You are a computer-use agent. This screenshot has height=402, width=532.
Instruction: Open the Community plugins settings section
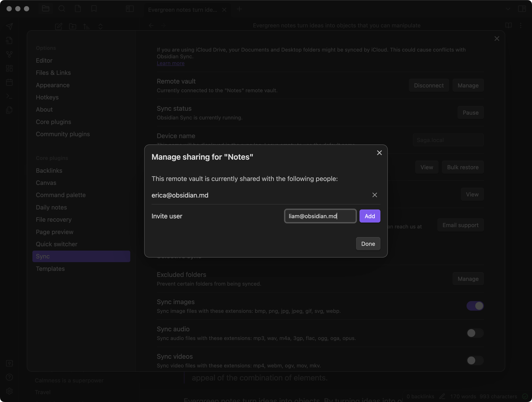click(x=63, y=134)
